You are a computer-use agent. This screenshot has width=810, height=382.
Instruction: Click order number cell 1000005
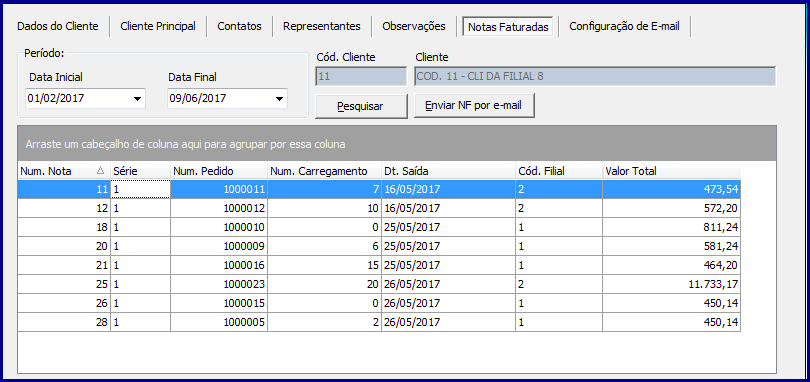click(219, 323)
